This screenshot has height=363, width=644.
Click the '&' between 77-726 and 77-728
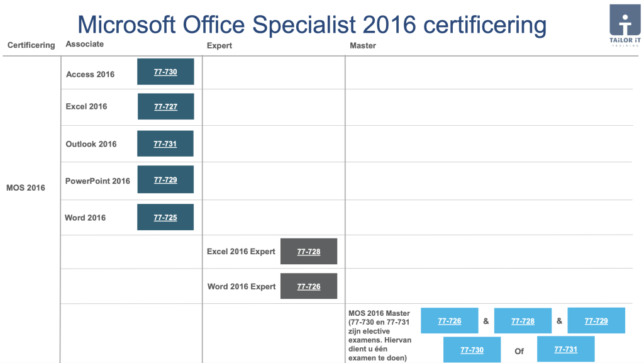click(486, 321)
